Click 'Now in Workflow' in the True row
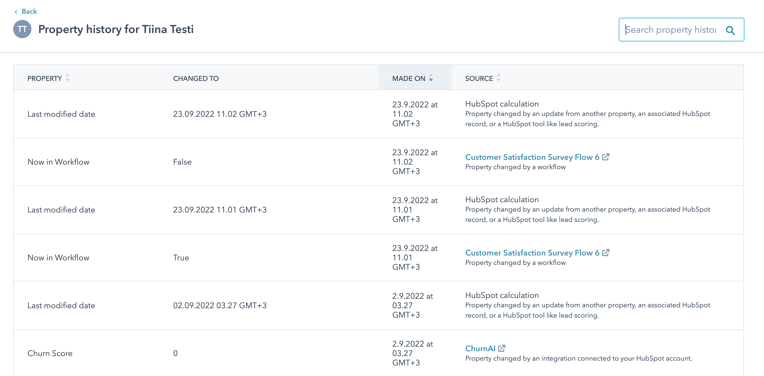Viewport: 764px width, 376px height. 58,258
